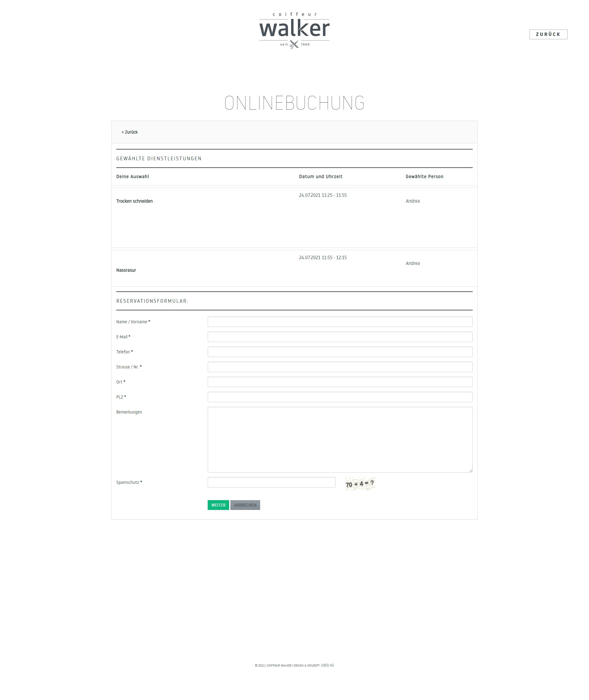Click the Telefon label
The width and height of the screenshot is (589, 700).
tap(125, 352)
